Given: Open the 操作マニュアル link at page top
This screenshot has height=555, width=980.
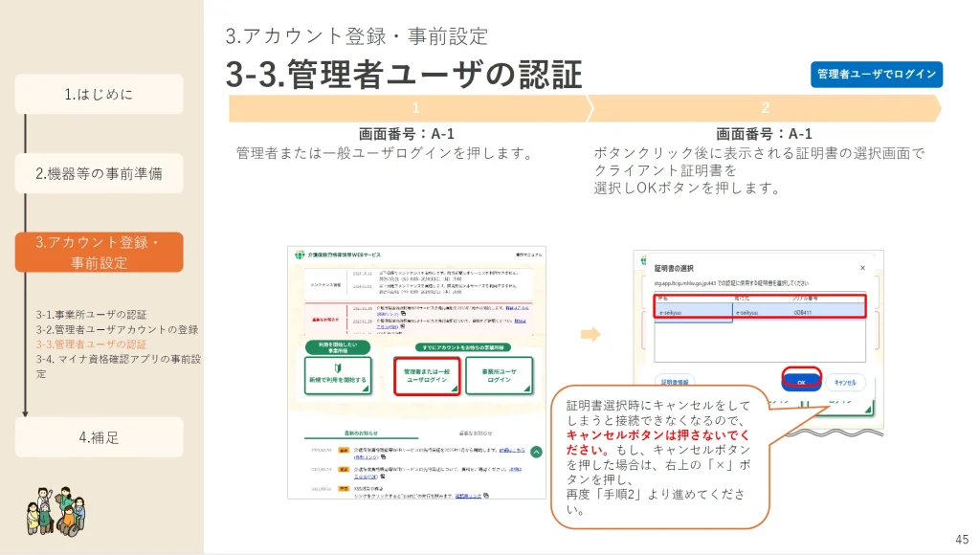Looking at the screenshot, I should pos(527,255).
